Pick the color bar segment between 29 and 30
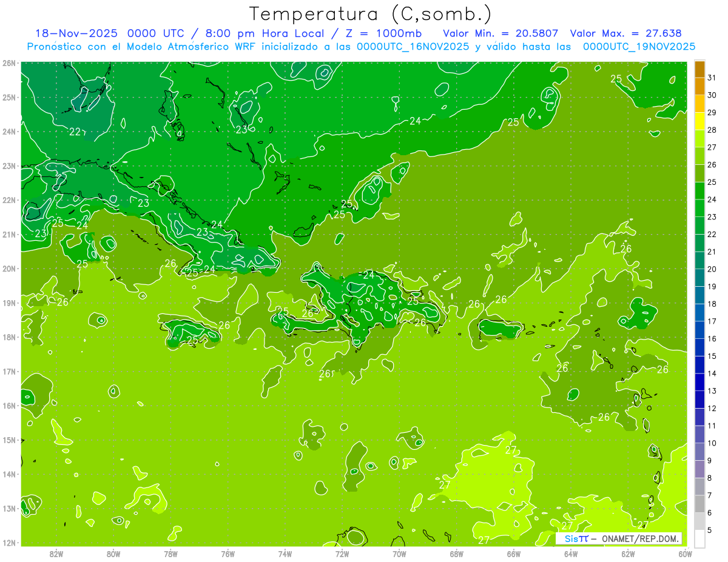The height and width of the screenshot is (562, 728). pyautogui.click(x=699, y=104)
